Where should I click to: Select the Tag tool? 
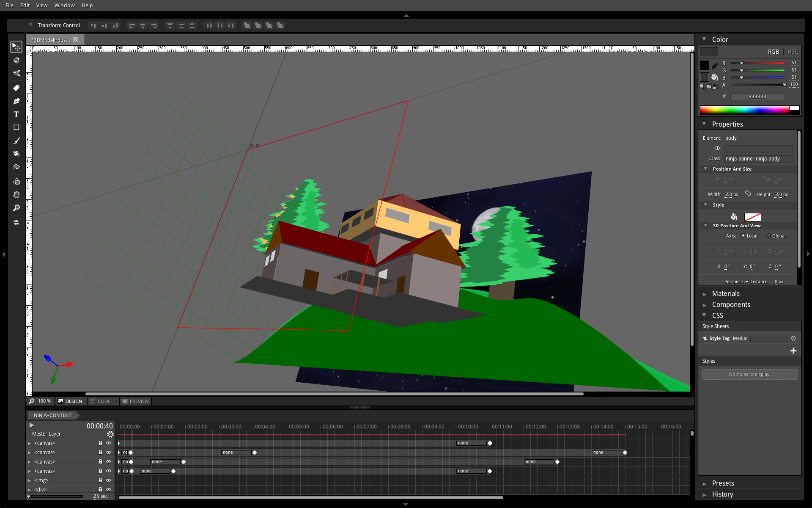[16, 88]
